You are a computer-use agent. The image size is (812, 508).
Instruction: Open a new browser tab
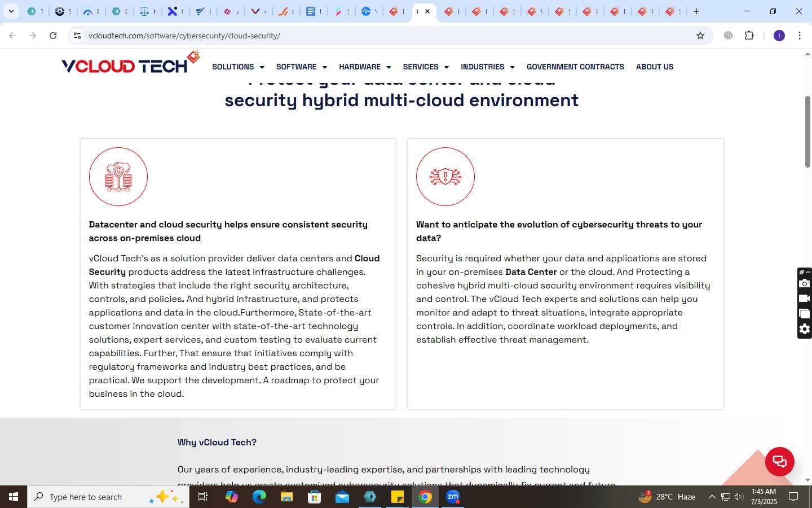coord(696,11)
